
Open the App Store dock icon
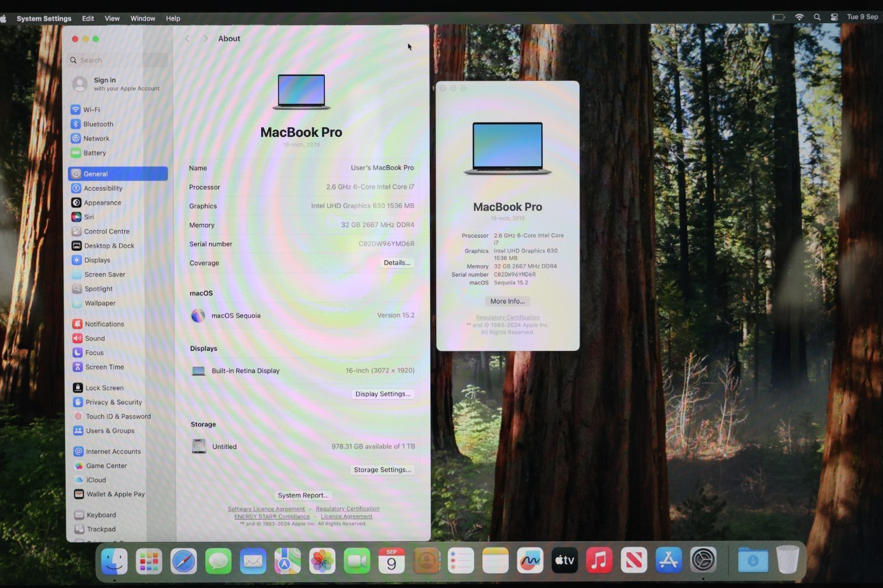(x=668, y=561)
